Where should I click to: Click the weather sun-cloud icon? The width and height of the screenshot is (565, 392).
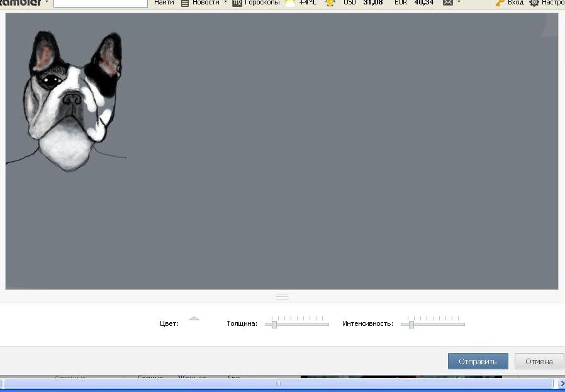[290, 3]
